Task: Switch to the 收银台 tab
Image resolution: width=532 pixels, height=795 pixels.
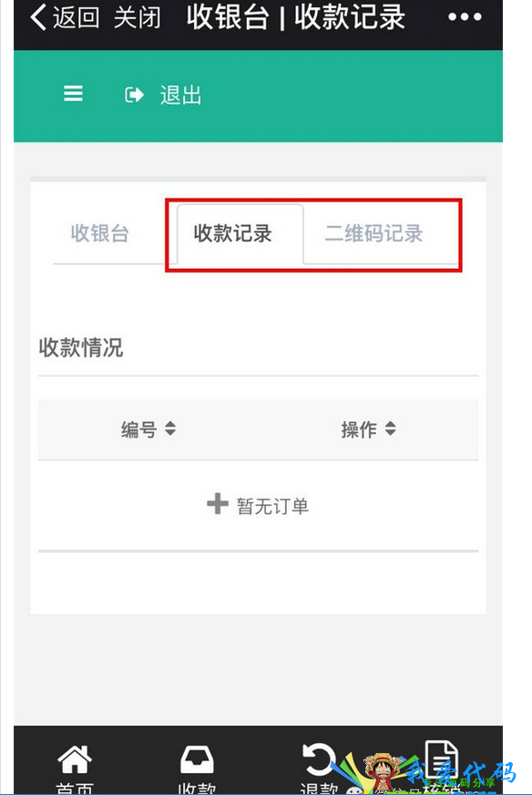Action: click(100, 233)
